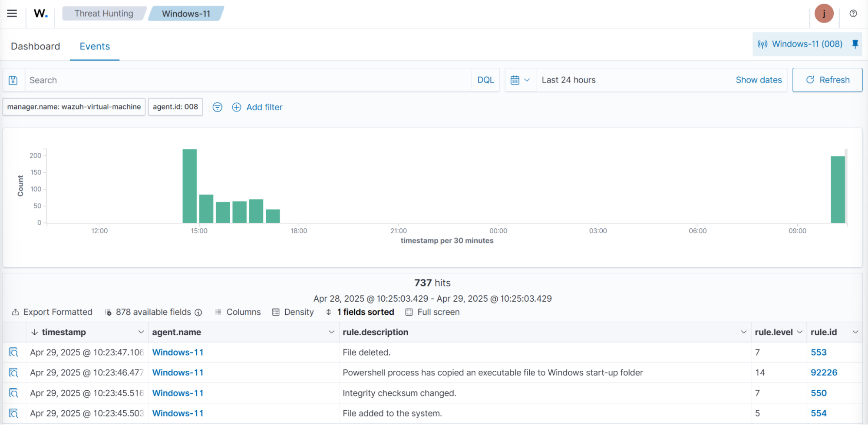Viewport: 868px width, 425px height.
Task: Toggle the DQL query language button
Action: tap(485, 80)
